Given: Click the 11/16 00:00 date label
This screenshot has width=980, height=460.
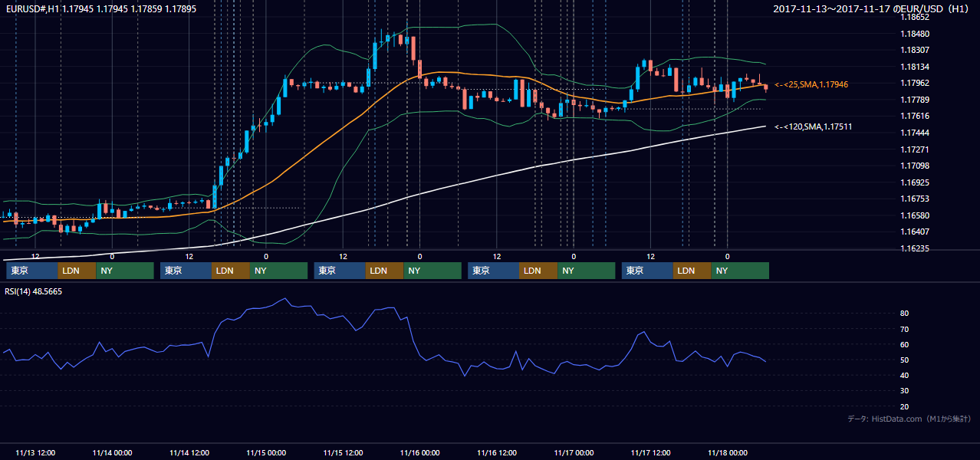Looking at the screenshot, I should 419,452.
